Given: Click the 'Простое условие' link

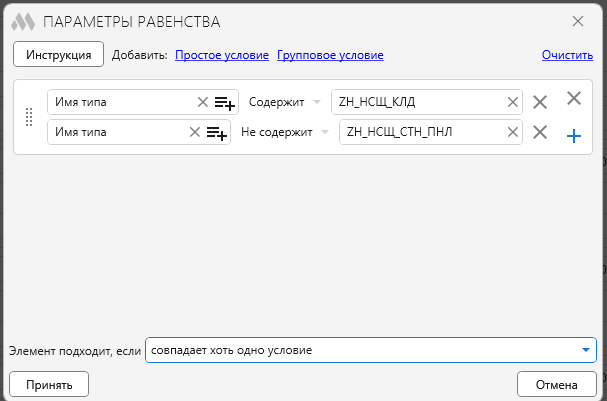Looking at the screenshot, I should pos(222,55).
